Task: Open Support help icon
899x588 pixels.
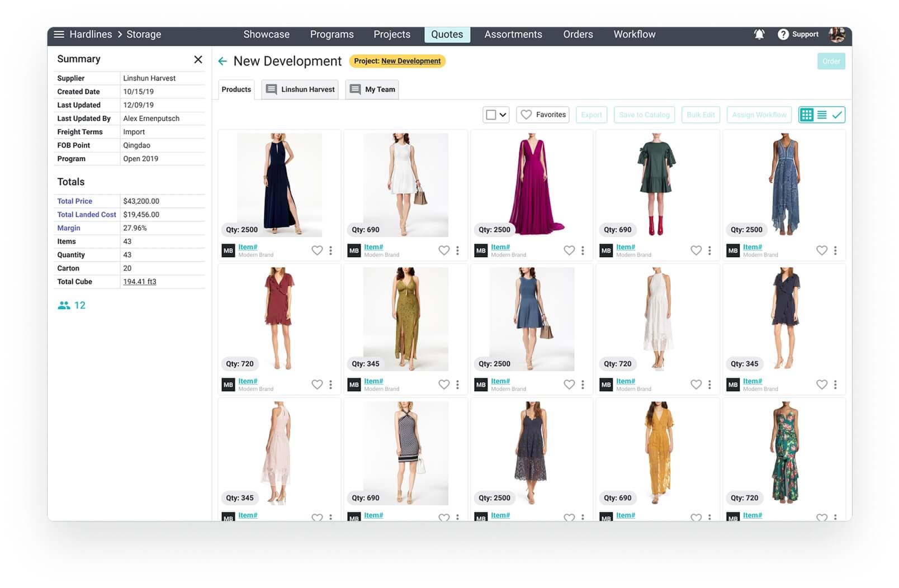Action: (x=783, y=35)
